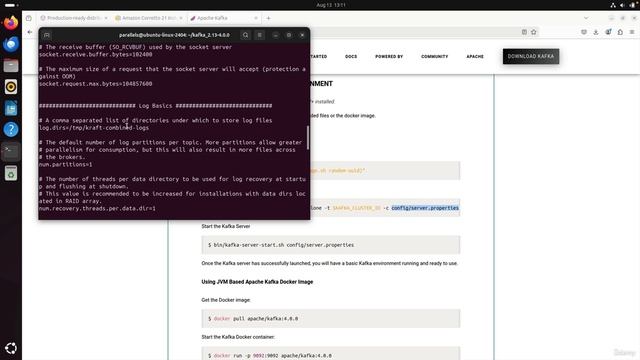
Task: Close the Production-ready tab
Action: pyautogui.click(x=106, y=18)
